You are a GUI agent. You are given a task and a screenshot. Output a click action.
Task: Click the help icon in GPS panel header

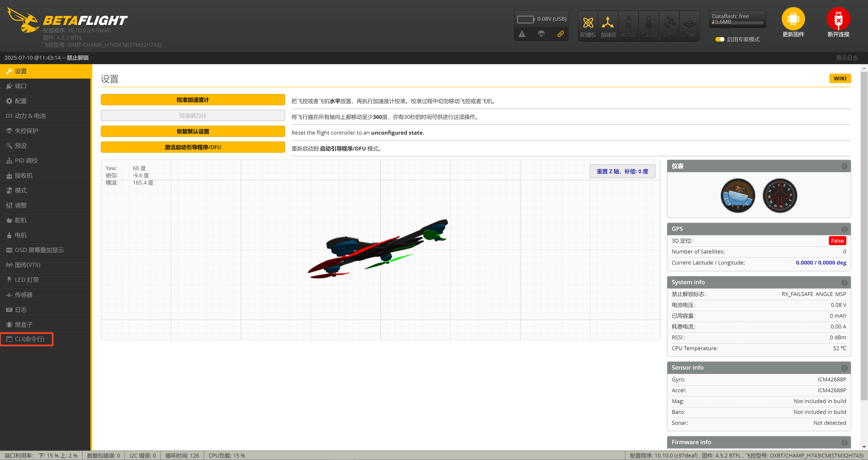point(844,229)
